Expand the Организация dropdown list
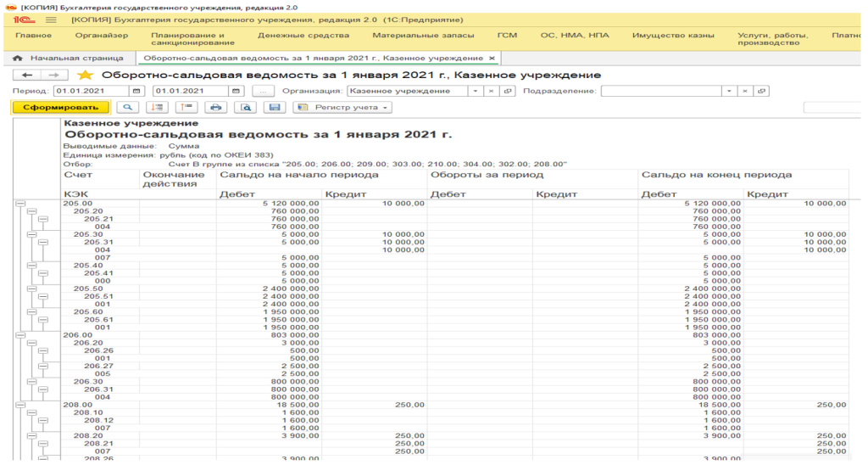The image size is (868, 465). 475,91
